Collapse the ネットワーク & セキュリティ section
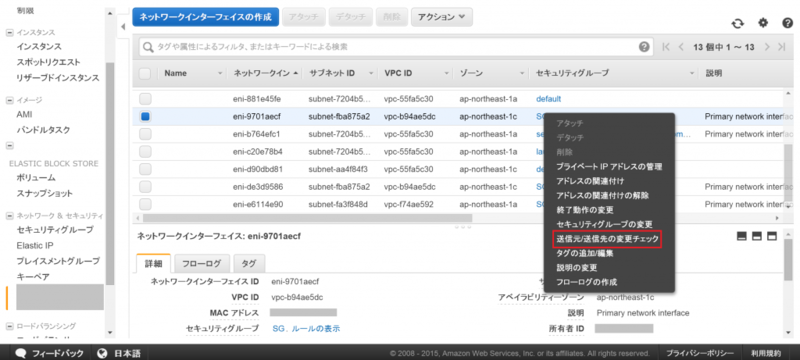This screenshot has height=360, width=800. pyautogui.click(x=9, y=216)
